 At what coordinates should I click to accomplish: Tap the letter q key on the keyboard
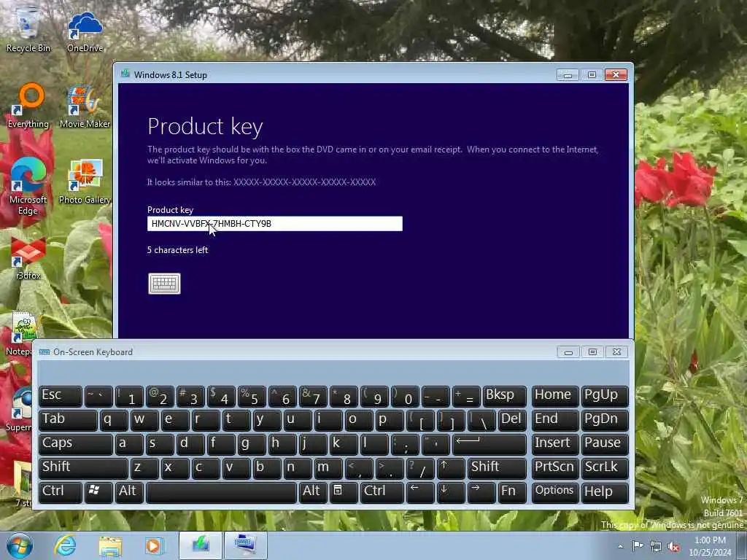tap(114, 420)
